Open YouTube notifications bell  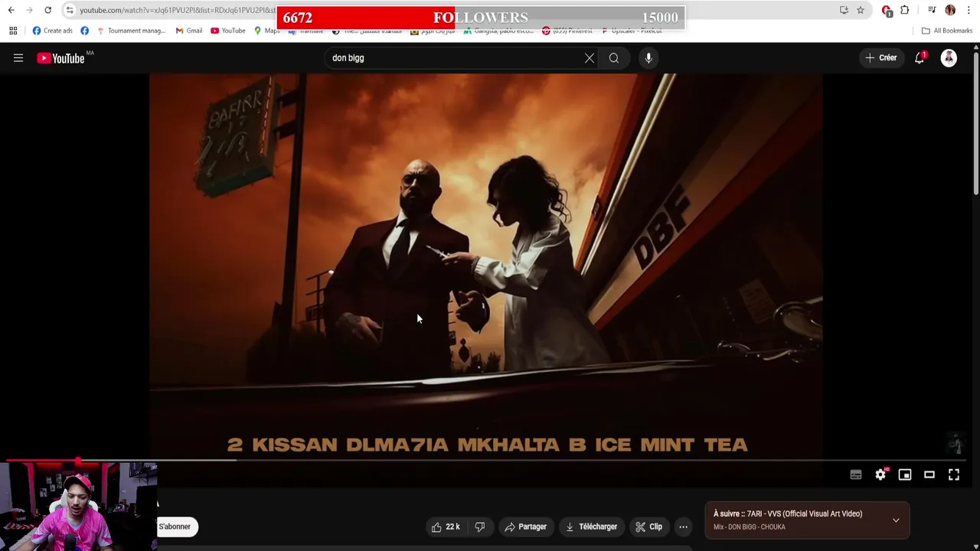coord(920,58)
